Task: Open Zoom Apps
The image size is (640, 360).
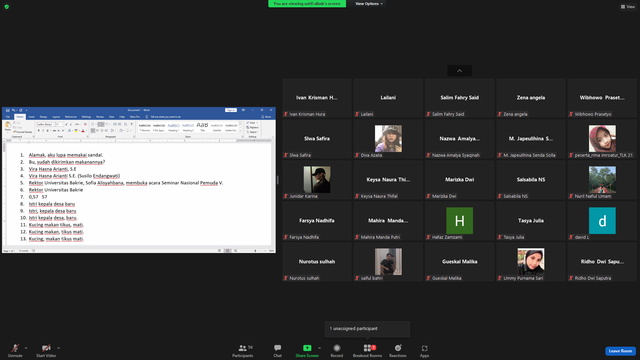Action: click(424, 350)
